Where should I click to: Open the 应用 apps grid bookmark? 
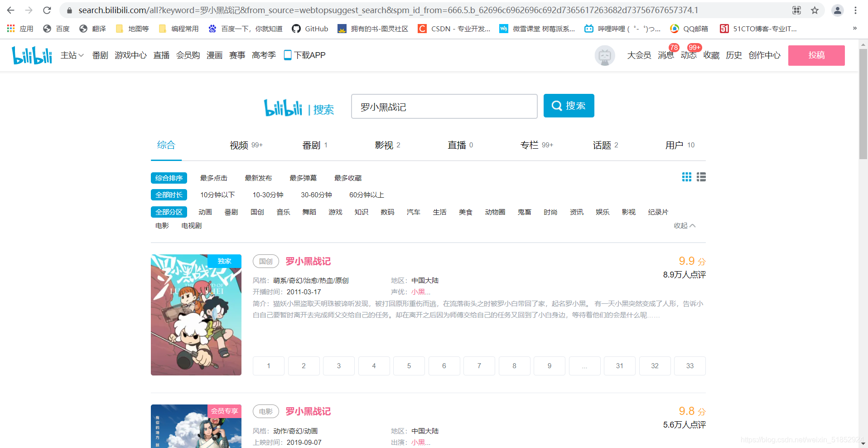click(20, 29)
